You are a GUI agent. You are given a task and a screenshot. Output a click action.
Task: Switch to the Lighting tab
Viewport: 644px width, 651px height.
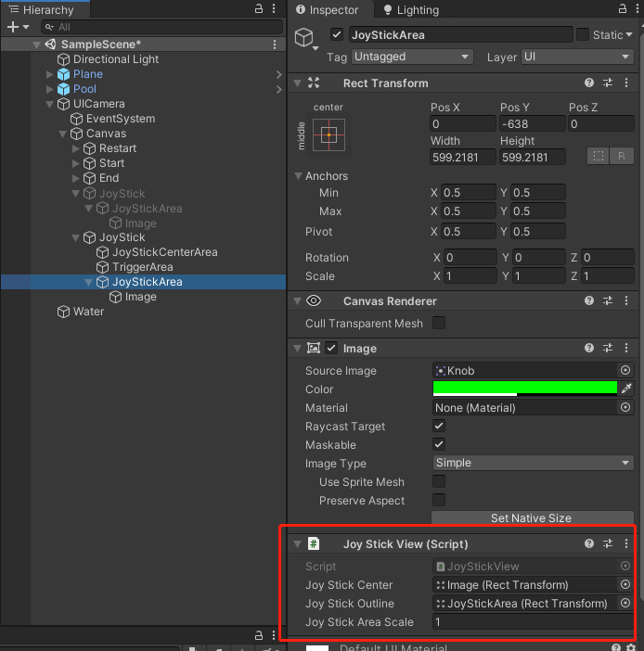point(409,10)
